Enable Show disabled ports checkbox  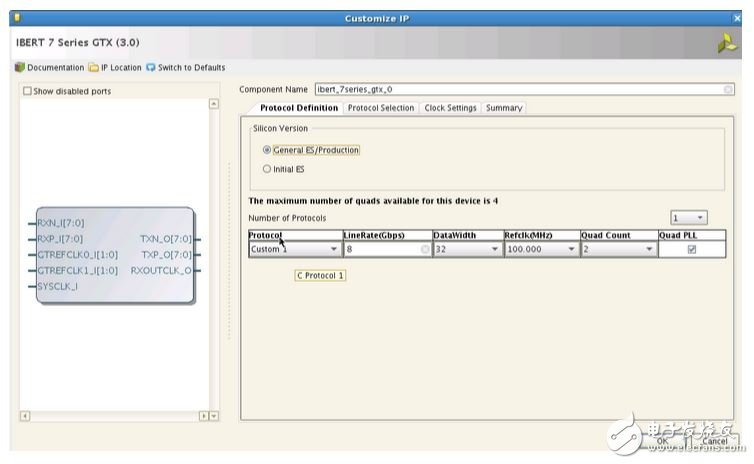pos(27,91)
